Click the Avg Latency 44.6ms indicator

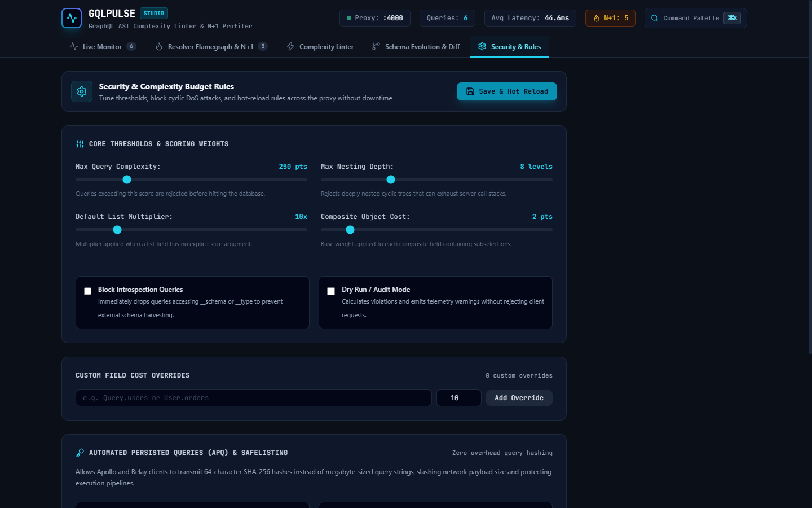(x=530, y=18)
